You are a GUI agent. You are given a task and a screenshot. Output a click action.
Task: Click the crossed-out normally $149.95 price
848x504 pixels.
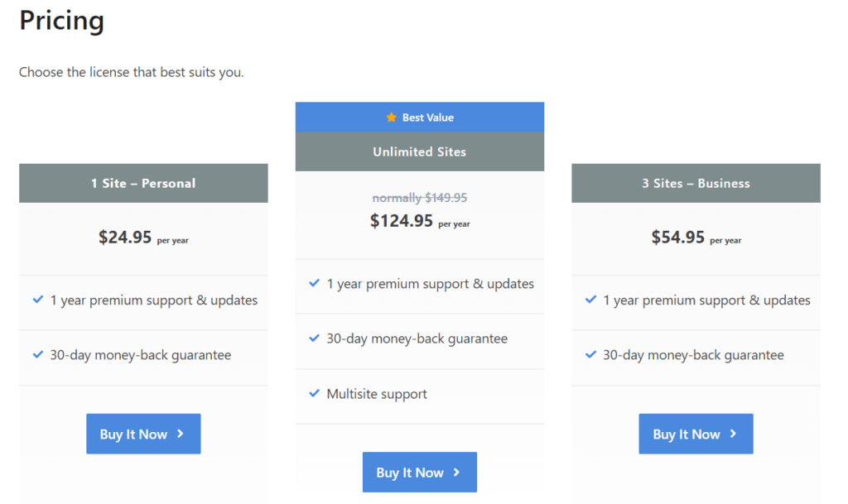click(x=420, y=198)
